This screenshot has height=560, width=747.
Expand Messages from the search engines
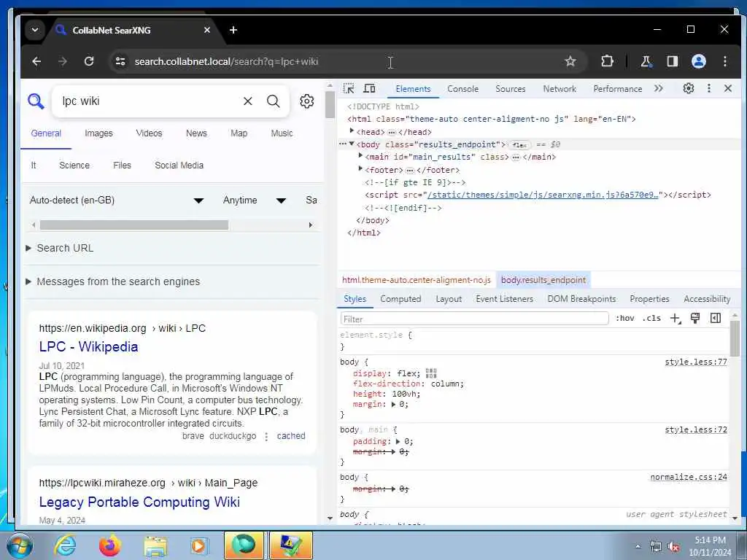pyautogui.click(x=112, y=281)
